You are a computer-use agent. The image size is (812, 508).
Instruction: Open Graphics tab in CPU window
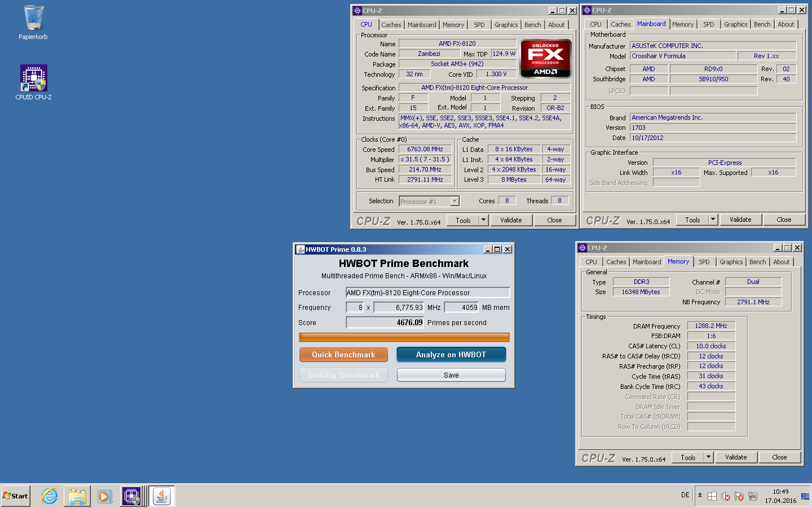click(x=506, y=25)
